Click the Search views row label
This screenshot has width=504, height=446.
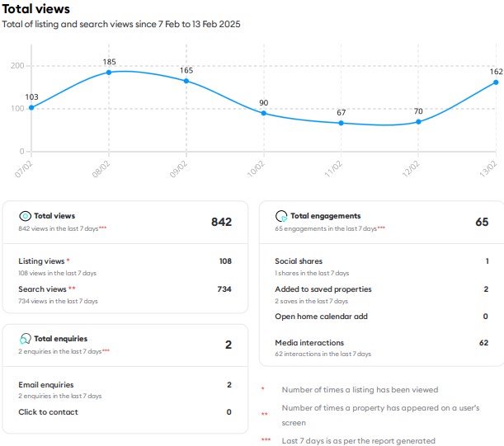(x=42, y=289)
